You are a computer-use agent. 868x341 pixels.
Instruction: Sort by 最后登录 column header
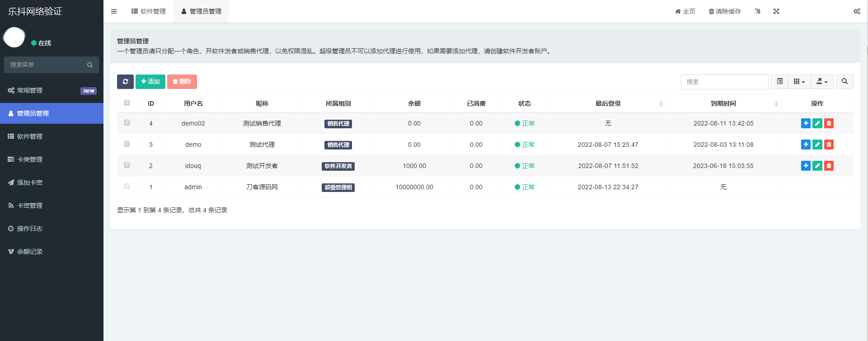tap(608, 103)
